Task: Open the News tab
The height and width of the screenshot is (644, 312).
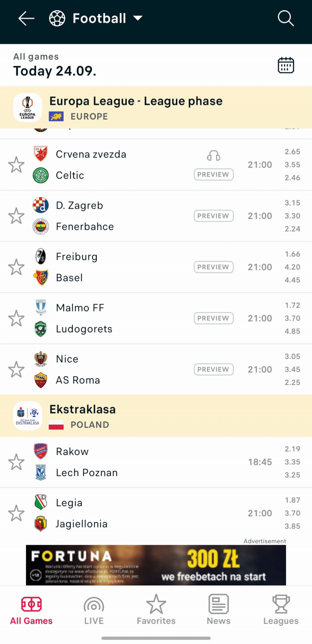Action: (x=218, y=611)
